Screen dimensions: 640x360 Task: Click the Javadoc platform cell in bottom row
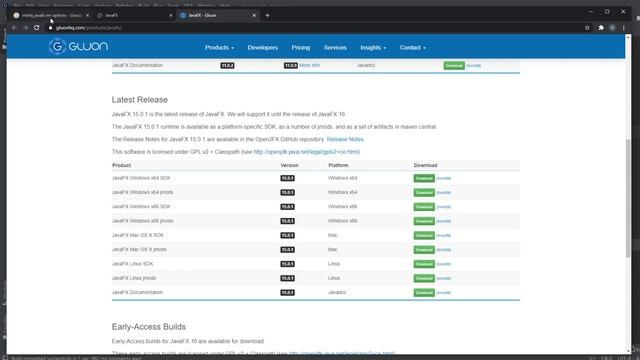pyautogui.click(x=337, y=292)
